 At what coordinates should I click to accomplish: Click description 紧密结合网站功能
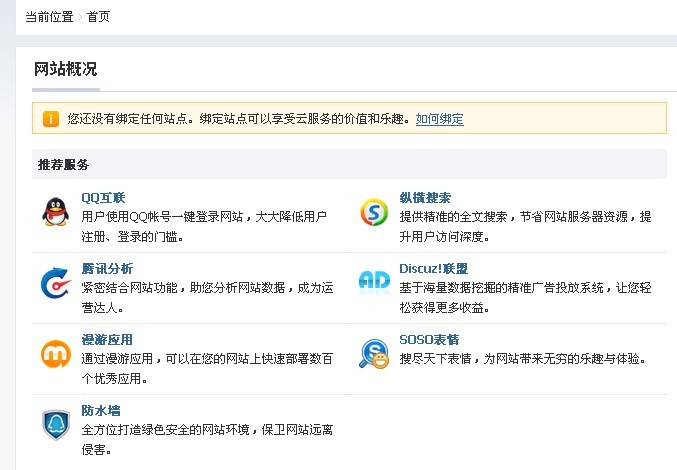click(130, 287)
